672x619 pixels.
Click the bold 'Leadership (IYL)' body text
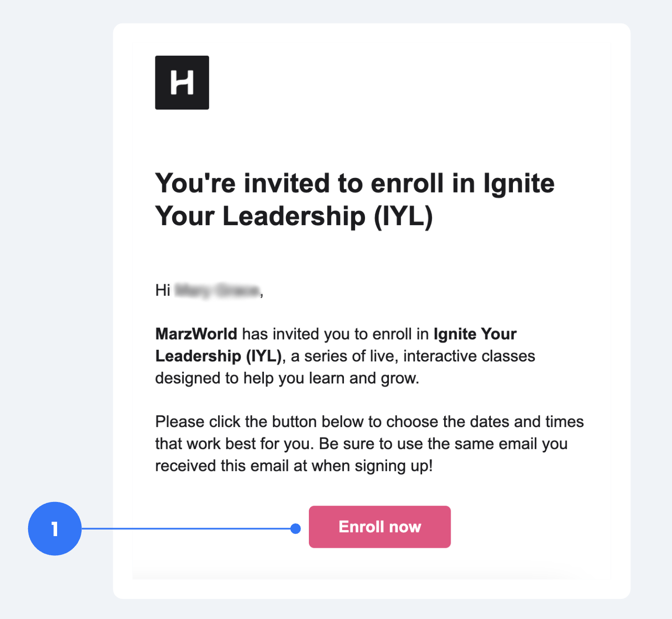pyautogui.click(x=218, y=356)
